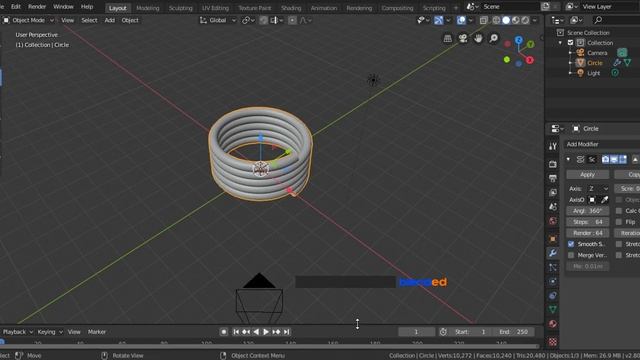Open the Edit menu

[16, 7]
